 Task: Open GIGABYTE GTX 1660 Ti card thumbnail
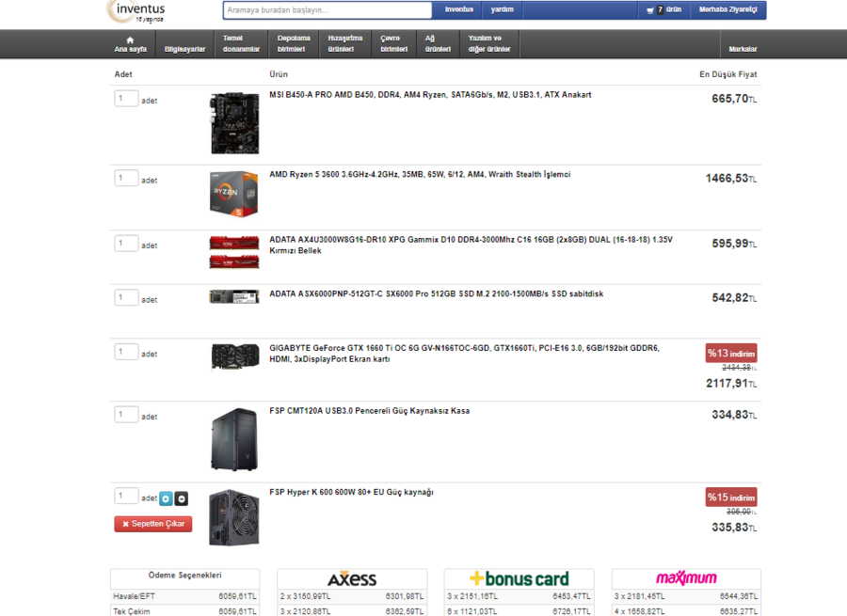click(235, 356)
